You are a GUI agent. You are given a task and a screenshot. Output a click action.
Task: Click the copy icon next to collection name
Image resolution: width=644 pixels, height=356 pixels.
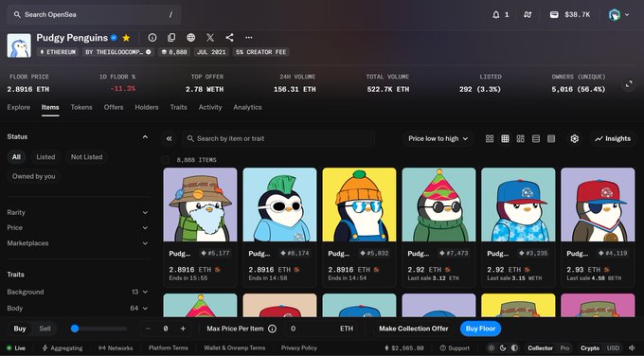(171, 38)
